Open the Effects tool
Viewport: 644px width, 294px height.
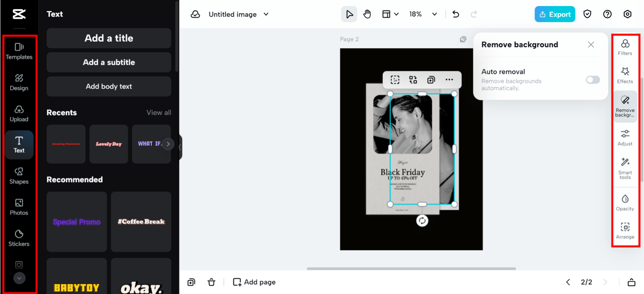point(625,76)
